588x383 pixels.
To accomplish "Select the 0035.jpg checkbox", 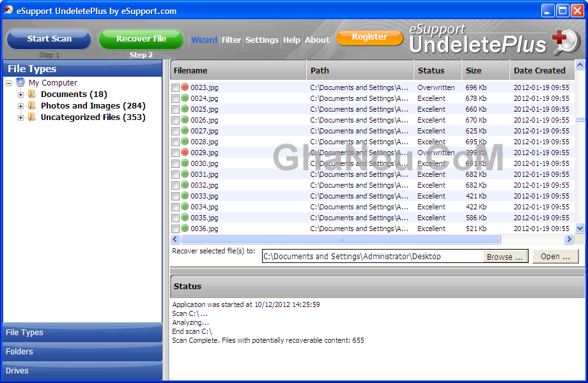I will [175, 218].
